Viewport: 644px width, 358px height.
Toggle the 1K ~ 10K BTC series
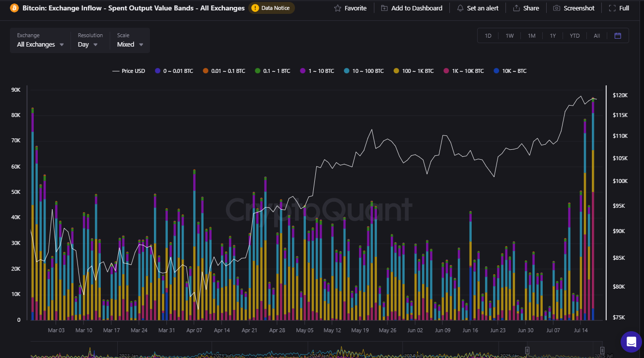(x=463, y=71)
